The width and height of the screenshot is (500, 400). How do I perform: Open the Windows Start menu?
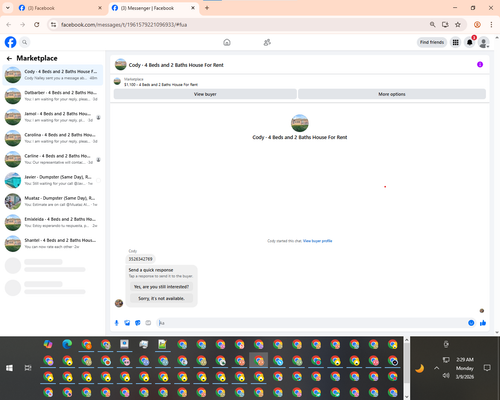(x=9, y=368)
